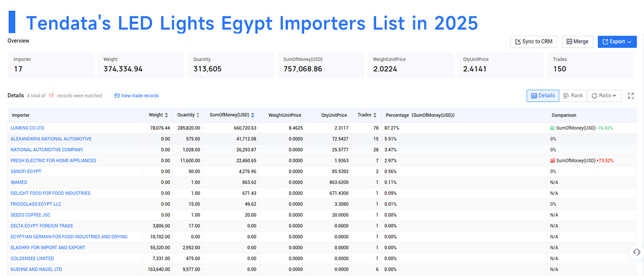Sort by Quantity column arrows
The width and height of the screenshot is (644, 276).
tap(198, 115)
